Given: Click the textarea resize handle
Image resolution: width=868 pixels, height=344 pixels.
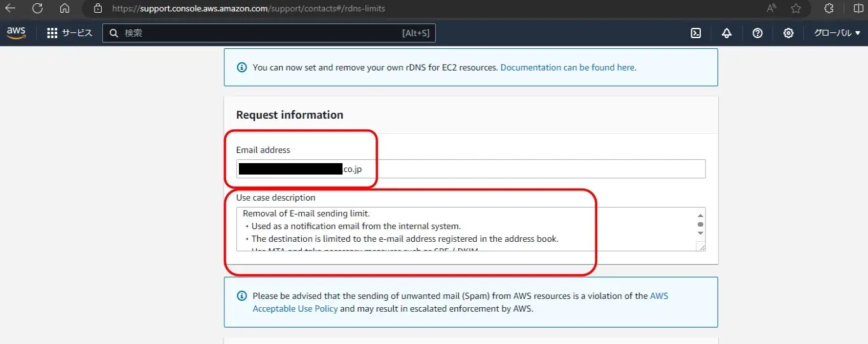Looking at the screenshot, I should pyautogui.click(x=701, y=246).
